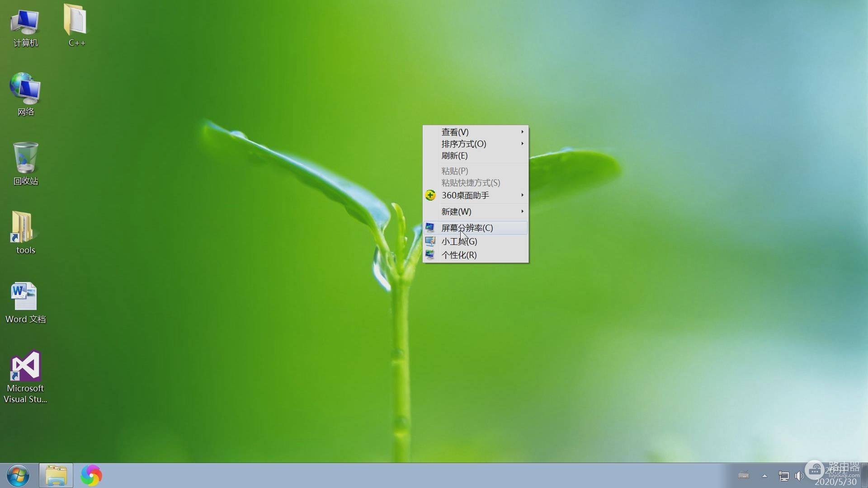The image size is (868, 488).
Task: Launch the colorful browser taskbar icon
Action: 91,475
